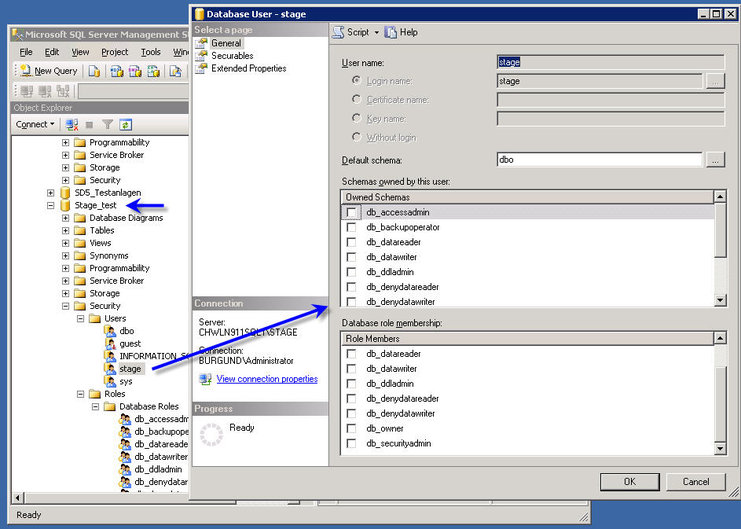Click the Help button in dialog toolbar
741x529 pixels.
coord(401,32)
